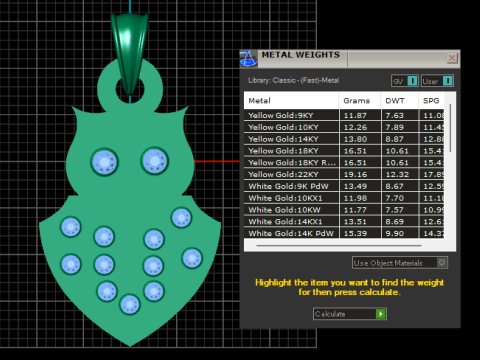Select the Yellow Gold:18KY row
The image size is (480, 360).
coord(344,151)
